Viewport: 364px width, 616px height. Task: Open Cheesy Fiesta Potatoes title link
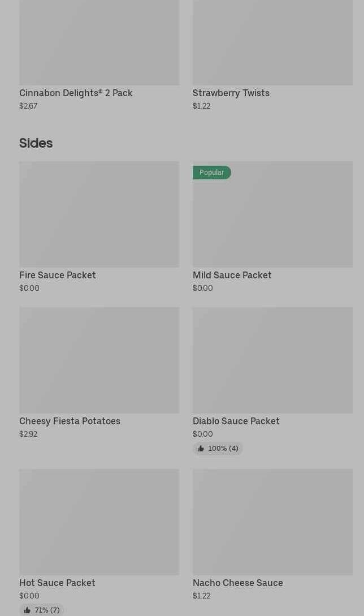coord(70,421)
